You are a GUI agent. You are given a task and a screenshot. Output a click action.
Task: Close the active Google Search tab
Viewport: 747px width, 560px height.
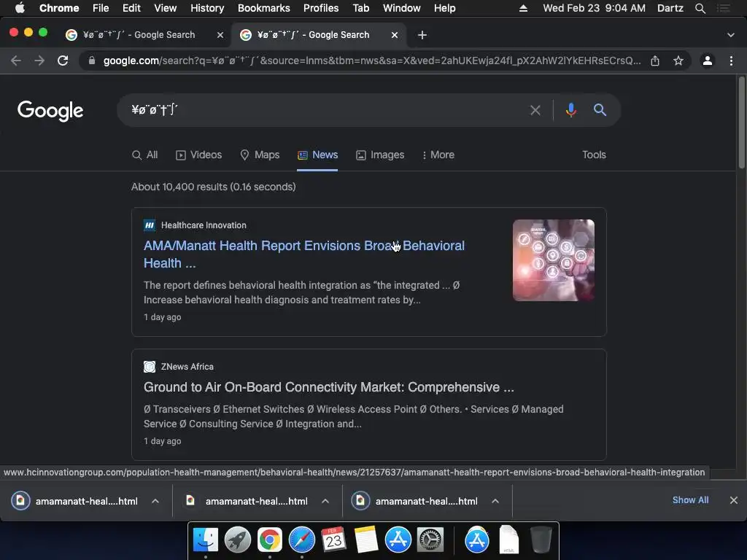click(x=395, y=35)
